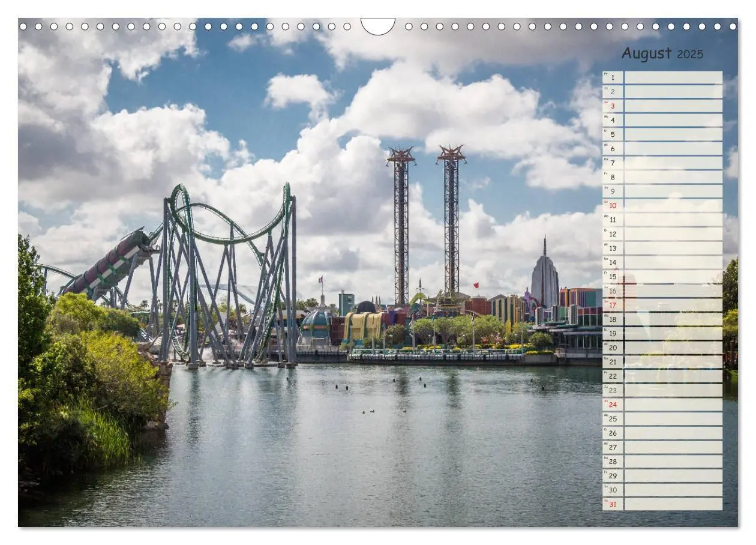Select day 14 in the calendar column

point(613,262)
